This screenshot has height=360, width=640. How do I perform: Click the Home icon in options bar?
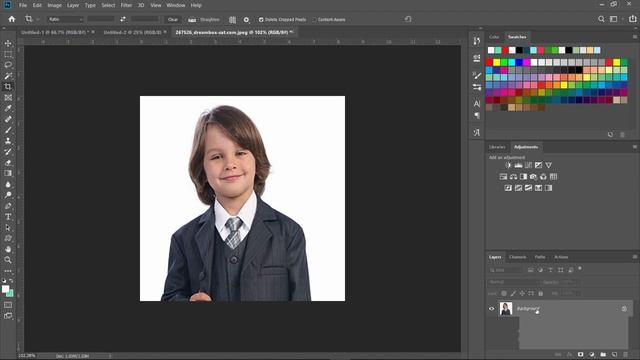coord(11,19)
